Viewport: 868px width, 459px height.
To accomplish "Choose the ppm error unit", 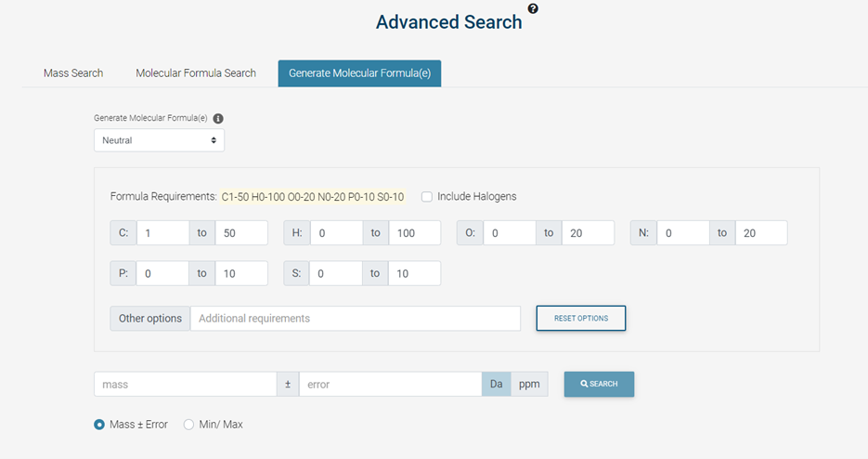I will click(529, 384).
